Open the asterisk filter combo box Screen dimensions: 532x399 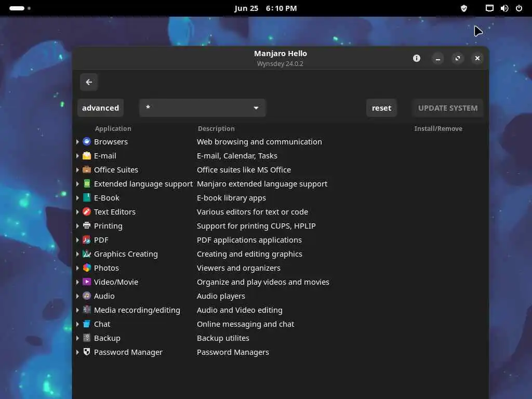coord(202,108)
